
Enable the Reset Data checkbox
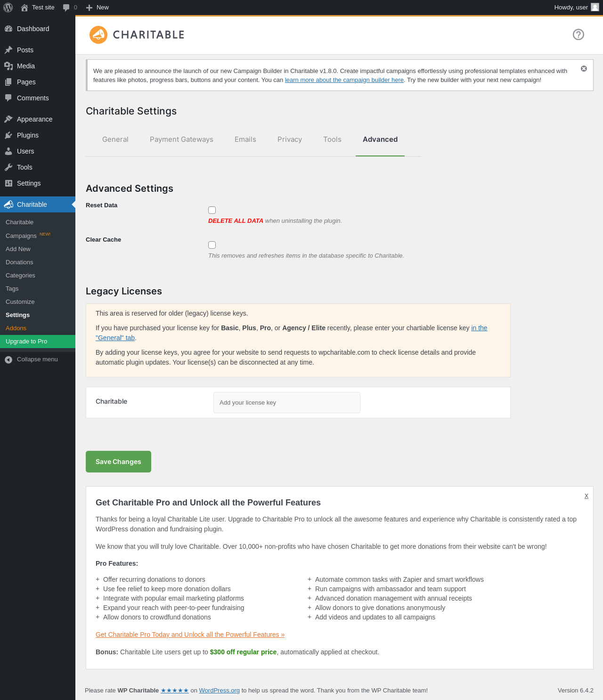tap(212, 210)
